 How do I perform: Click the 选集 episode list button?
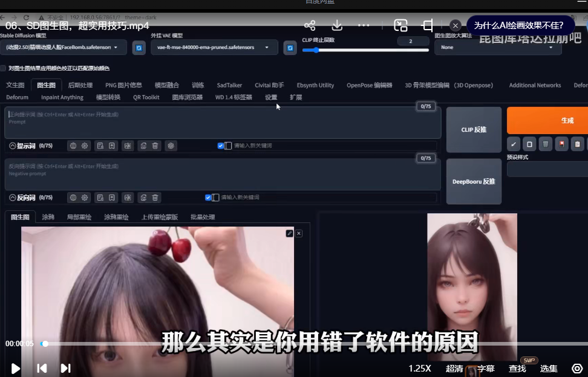(549, 369)
